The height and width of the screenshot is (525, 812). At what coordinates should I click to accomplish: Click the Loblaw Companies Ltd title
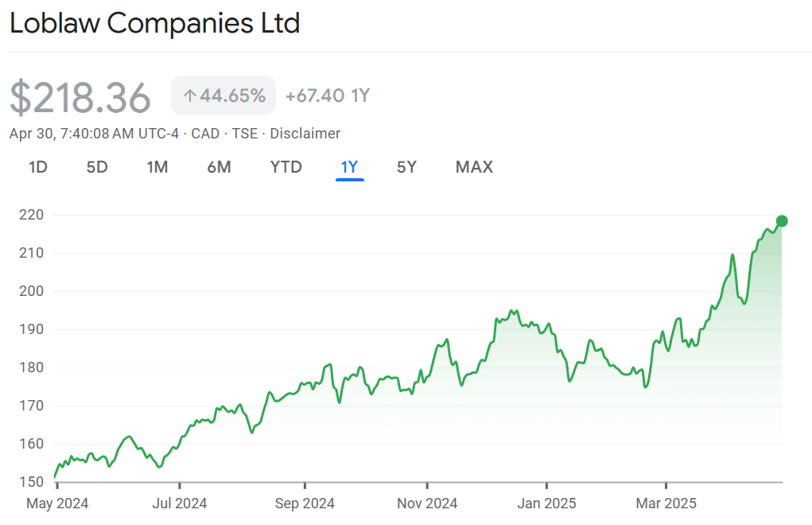(x=155, y=23)
